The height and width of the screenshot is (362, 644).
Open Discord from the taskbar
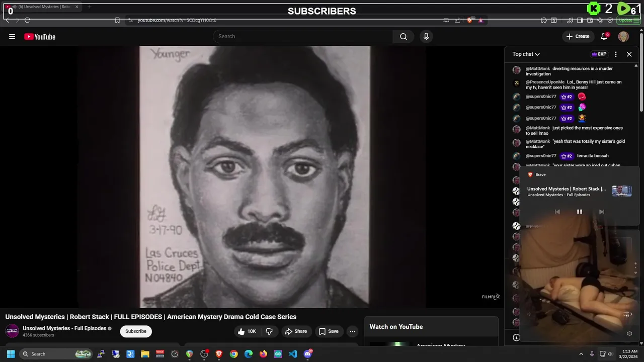point(308,354)
